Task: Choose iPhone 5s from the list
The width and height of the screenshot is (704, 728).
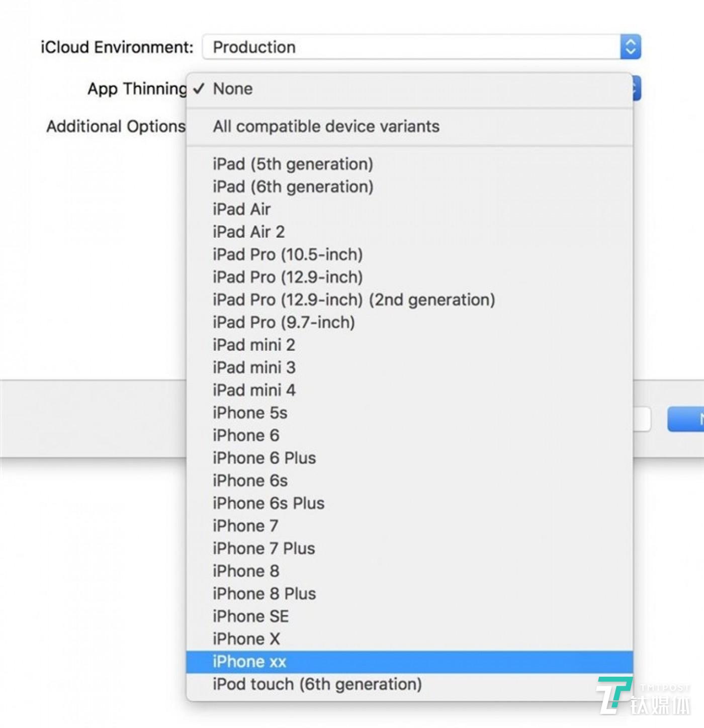Action: click(250, 412)
